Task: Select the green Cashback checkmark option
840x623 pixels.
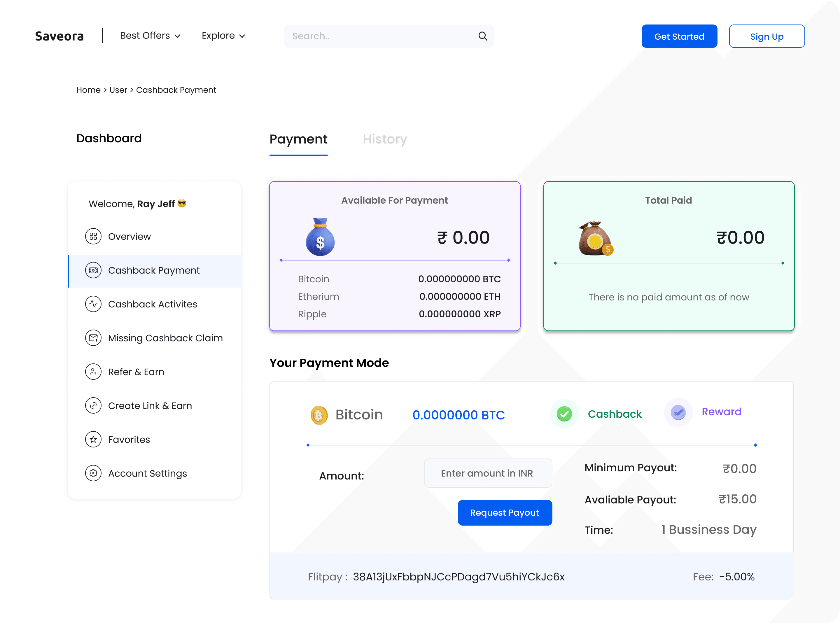Action: (564, 414)
